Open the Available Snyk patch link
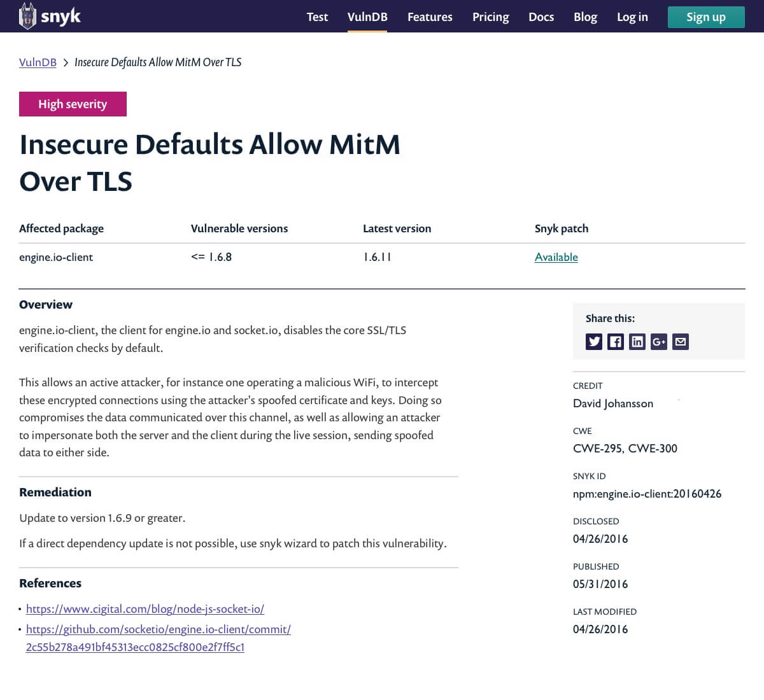 tap(556, 257)
